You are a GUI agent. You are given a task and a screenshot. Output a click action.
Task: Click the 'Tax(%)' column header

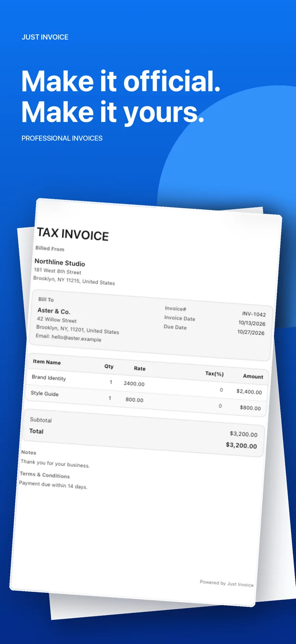click(214, 374)
